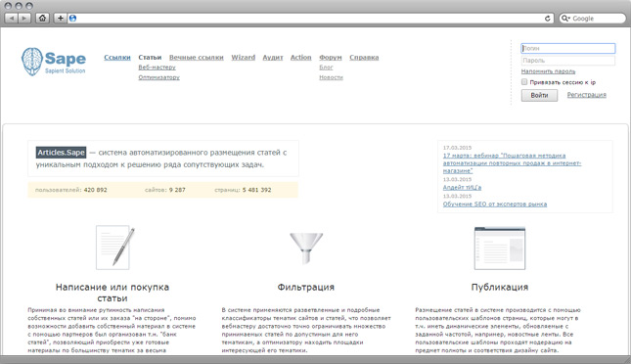The image size is (631, 364).
Task: Click the 17.03.2015 news date
Action: pos(457,148)
